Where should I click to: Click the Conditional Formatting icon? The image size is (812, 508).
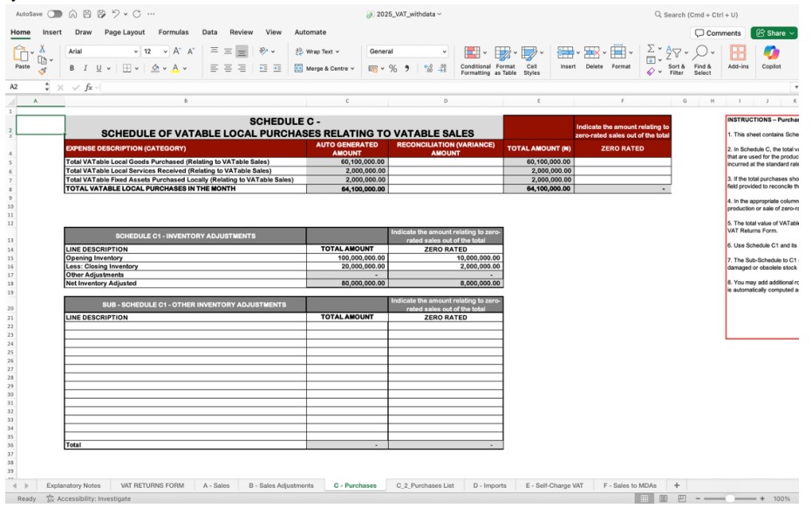click(x=474, y=57)
